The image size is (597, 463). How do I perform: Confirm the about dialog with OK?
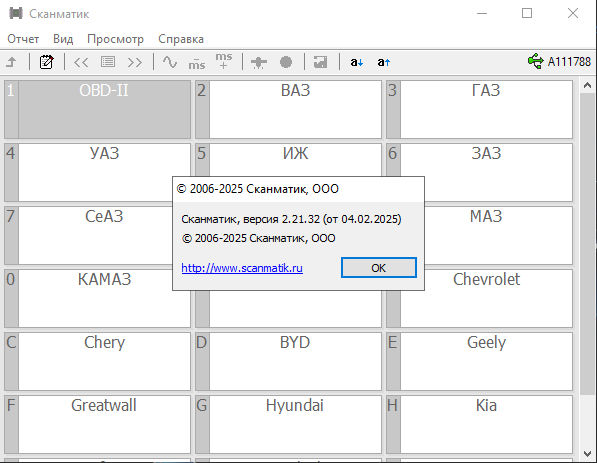[x=379, y=268]
